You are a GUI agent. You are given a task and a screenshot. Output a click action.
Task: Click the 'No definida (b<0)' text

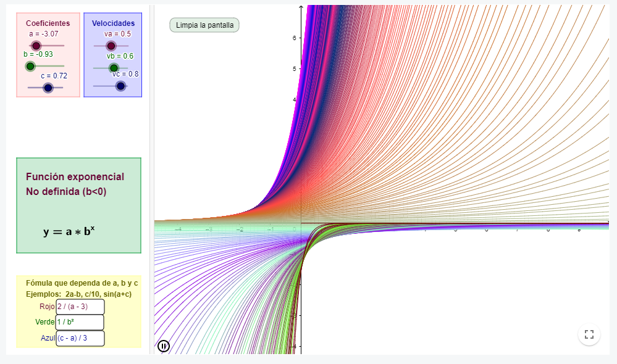pos(66,191)
